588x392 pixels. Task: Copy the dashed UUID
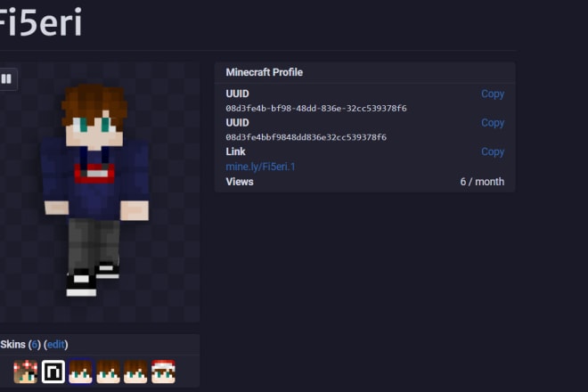[x=493, y=94]
